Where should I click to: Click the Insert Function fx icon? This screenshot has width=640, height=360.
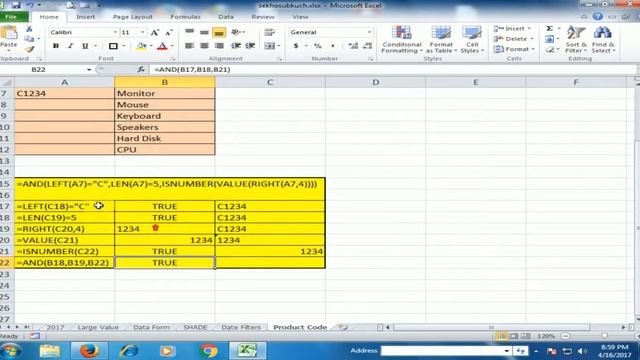pos(141,69)
